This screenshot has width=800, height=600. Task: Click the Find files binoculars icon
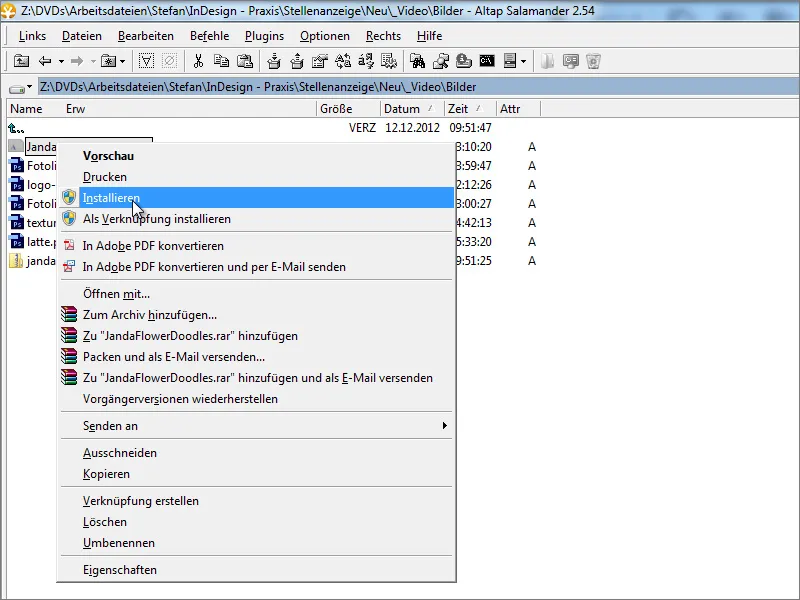[x=417, y=61]
